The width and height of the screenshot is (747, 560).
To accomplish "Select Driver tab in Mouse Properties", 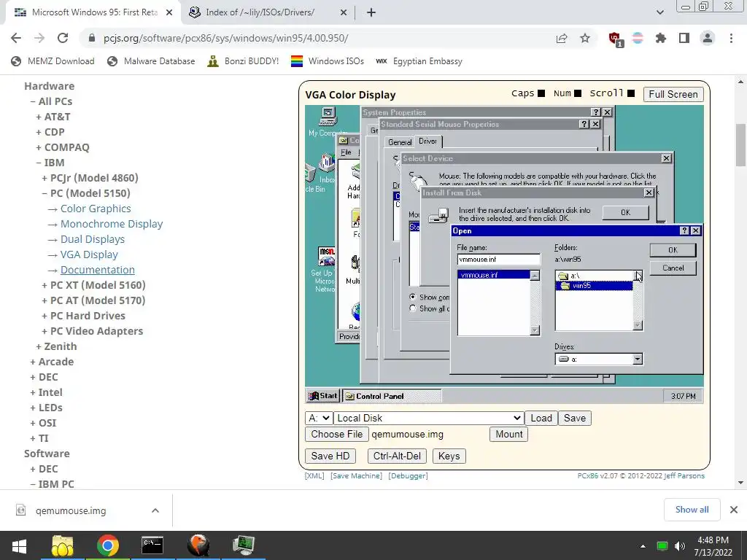I will (x=427, y=141).
